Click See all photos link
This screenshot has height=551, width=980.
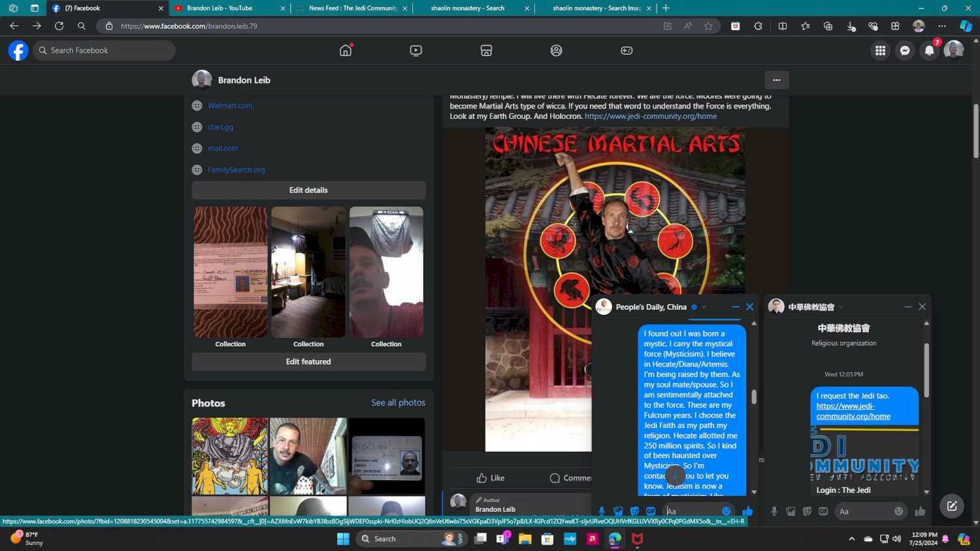pos(398,403)
